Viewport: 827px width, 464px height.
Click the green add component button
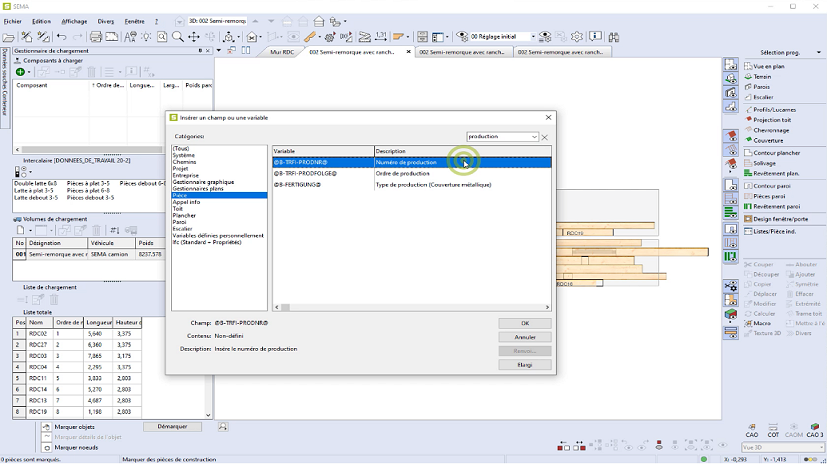pyautogui.click(x=21, y=72)
